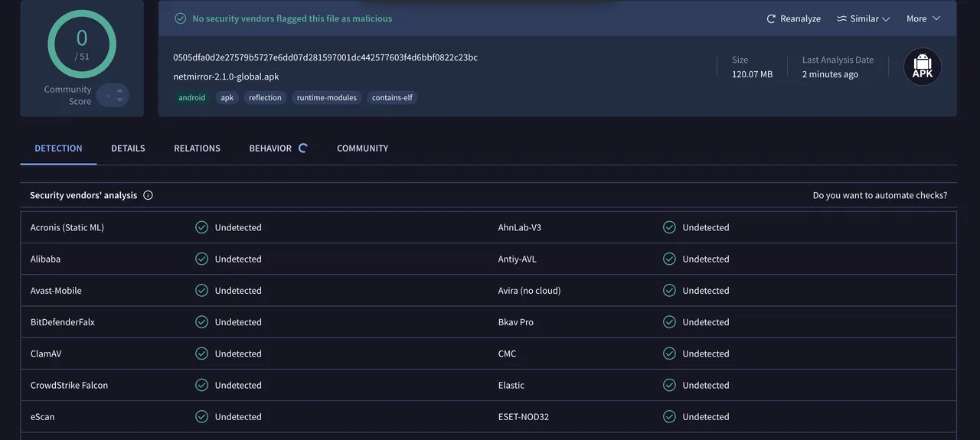
Task: Click the contains-elf tag
Action: click(392, 98)
